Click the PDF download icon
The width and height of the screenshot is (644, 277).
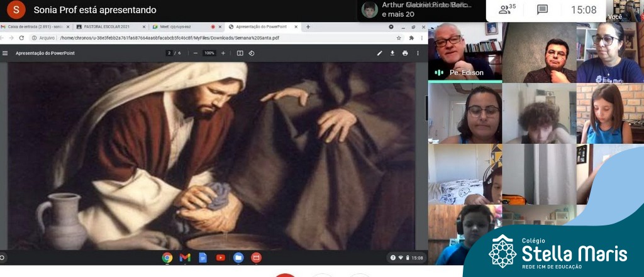pos(392,53)
